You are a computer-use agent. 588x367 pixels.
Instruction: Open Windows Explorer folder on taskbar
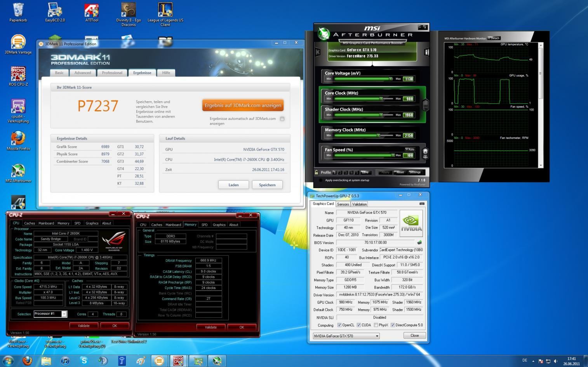pos(46,360)
